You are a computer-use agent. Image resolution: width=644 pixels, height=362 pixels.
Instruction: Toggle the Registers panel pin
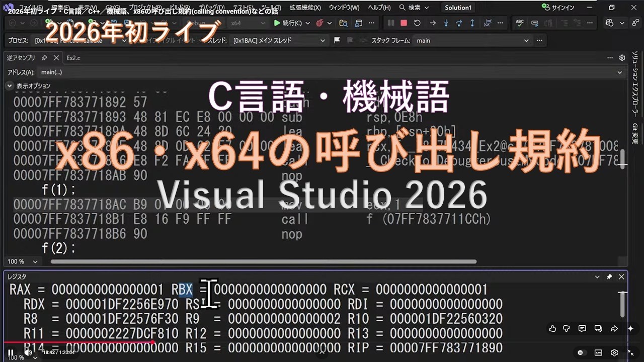609,277
